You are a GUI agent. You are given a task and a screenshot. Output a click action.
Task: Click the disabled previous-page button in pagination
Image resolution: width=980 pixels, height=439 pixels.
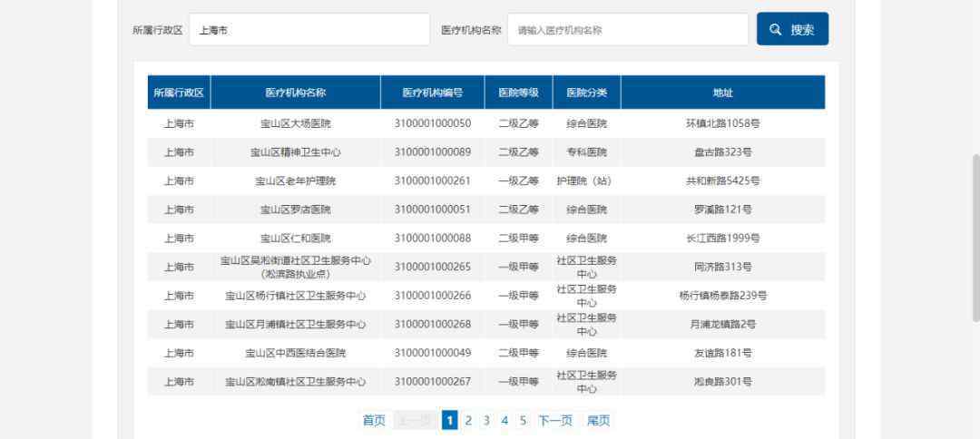click(416, 420)
